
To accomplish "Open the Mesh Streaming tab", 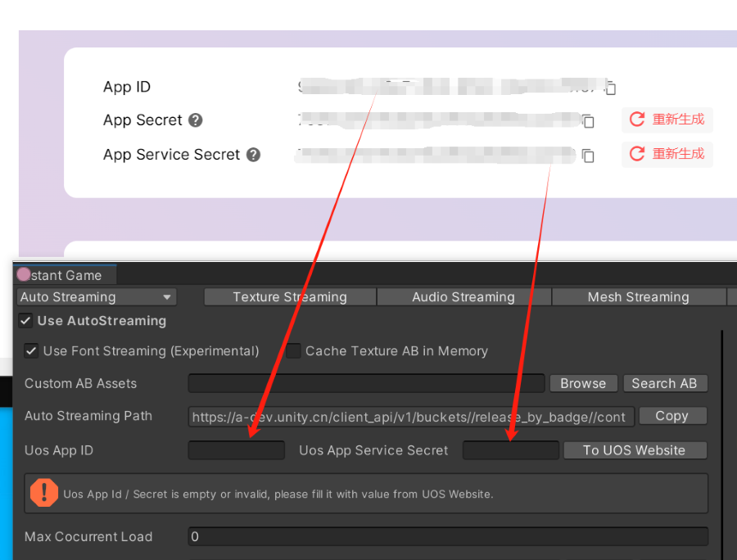I will point(638,297).
